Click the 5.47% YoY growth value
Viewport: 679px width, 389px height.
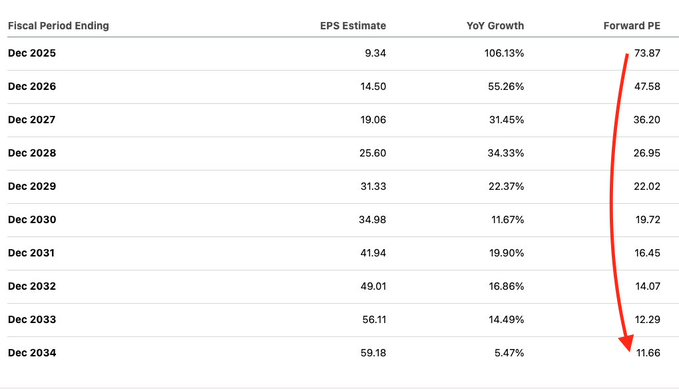[509, 353]
